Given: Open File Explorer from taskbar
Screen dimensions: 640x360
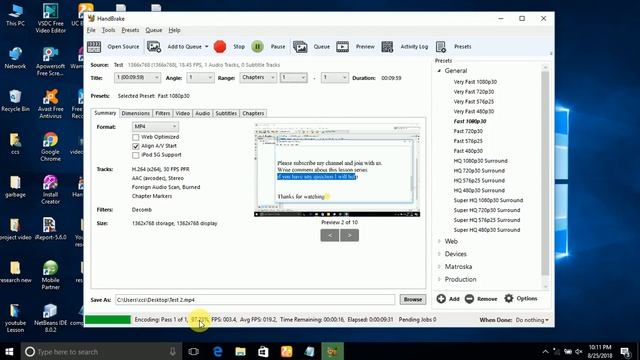Looking at the screenshot, I should (240, 351).
